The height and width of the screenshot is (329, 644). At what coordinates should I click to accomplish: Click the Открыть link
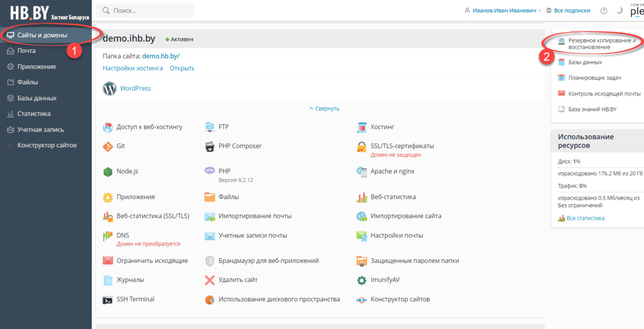181,68
